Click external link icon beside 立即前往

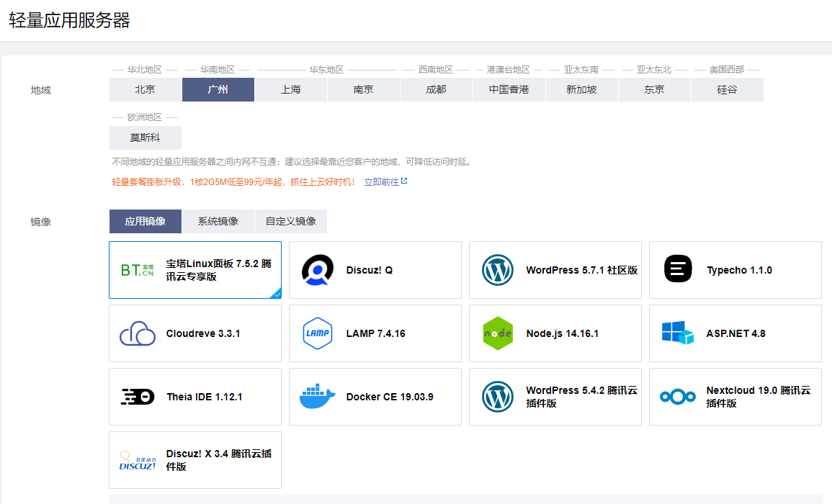[x=404, y=181]
